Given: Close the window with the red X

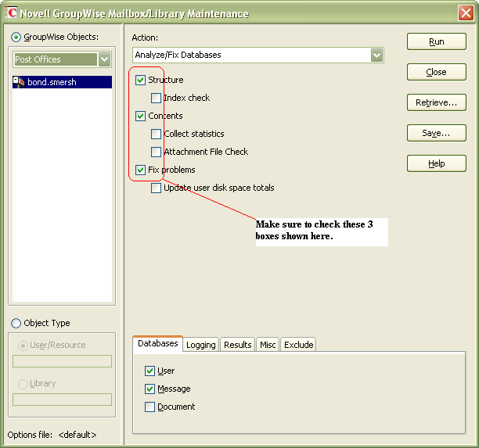Looking at the screenshot, I should [466, 13].
